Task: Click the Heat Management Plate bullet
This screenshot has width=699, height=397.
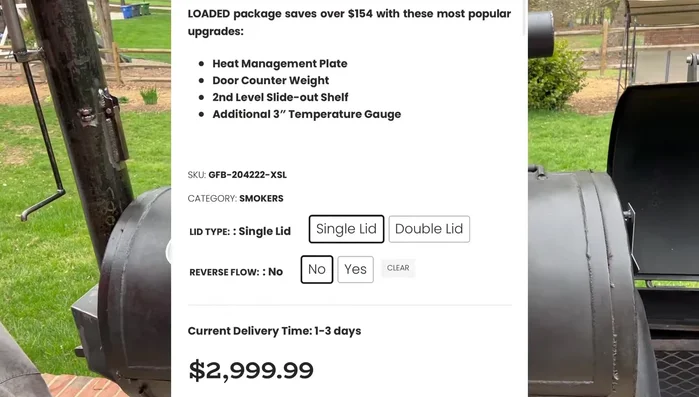Action: coord(280,64)
